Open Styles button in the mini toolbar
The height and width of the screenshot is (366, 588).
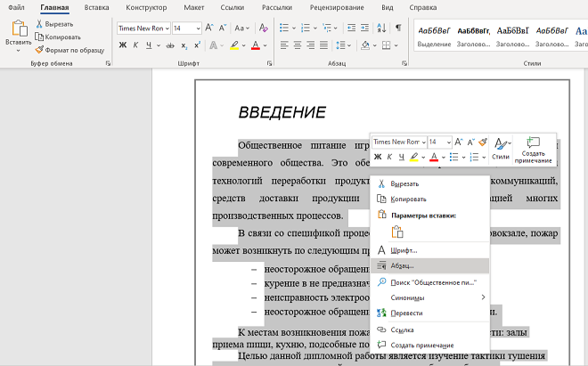(x=501, y=148)
